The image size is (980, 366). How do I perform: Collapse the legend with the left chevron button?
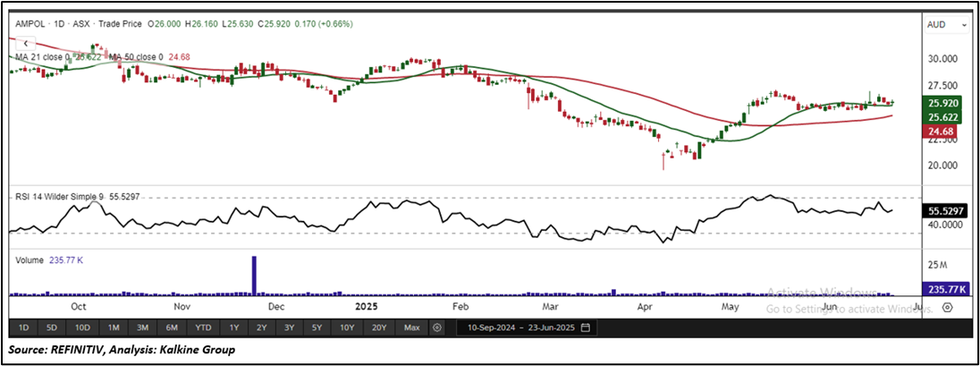(x=26, y=43)
